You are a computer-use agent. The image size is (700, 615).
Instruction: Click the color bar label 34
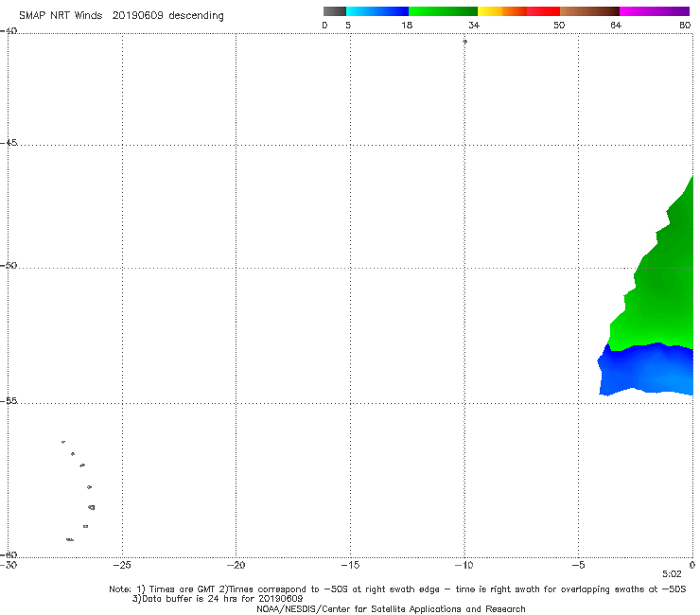coord(474,25)
